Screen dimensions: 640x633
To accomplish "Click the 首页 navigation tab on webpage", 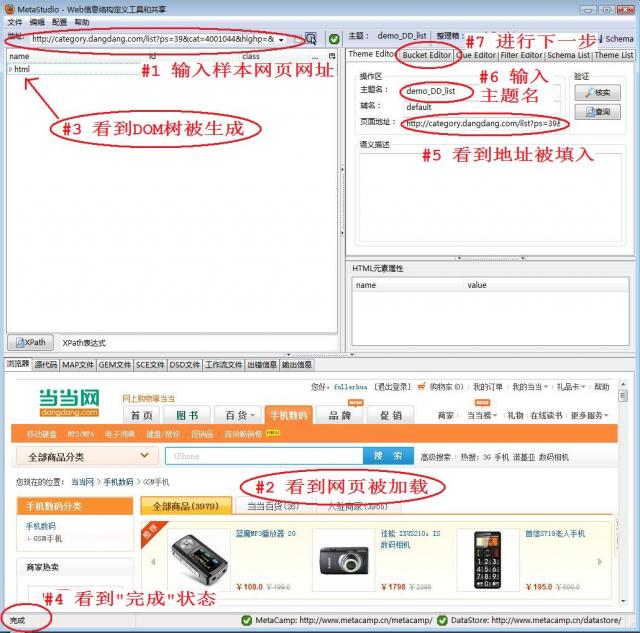I will [142, 415].
